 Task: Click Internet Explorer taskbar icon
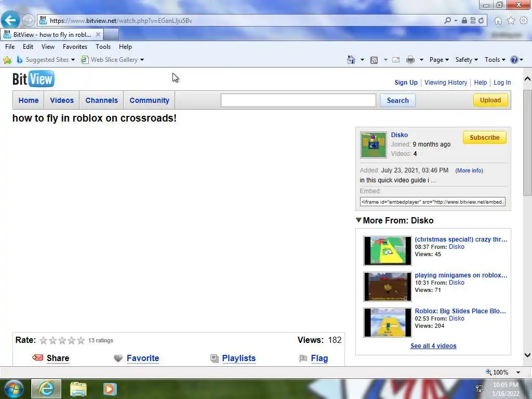tap(46, 389)
